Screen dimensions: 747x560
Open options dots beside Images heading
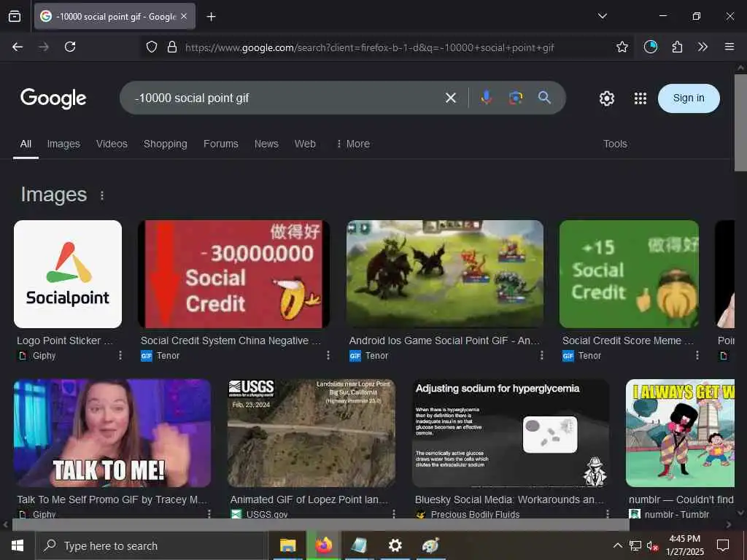point(102,195)
